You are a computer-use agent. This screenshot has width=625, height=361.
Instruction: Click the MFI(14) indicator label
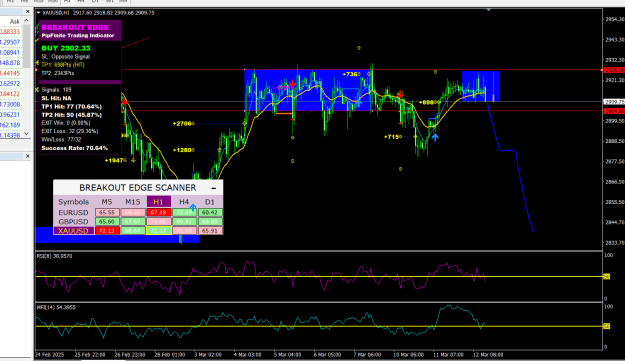56,308
